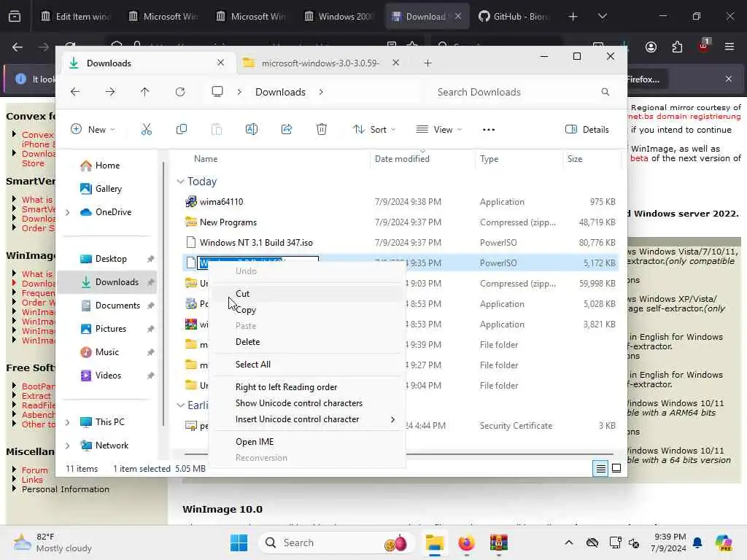The width and height of the screenshot is (747, 560).
Task: Open Music in navigation pane
Action: click(x=107, y=352)
